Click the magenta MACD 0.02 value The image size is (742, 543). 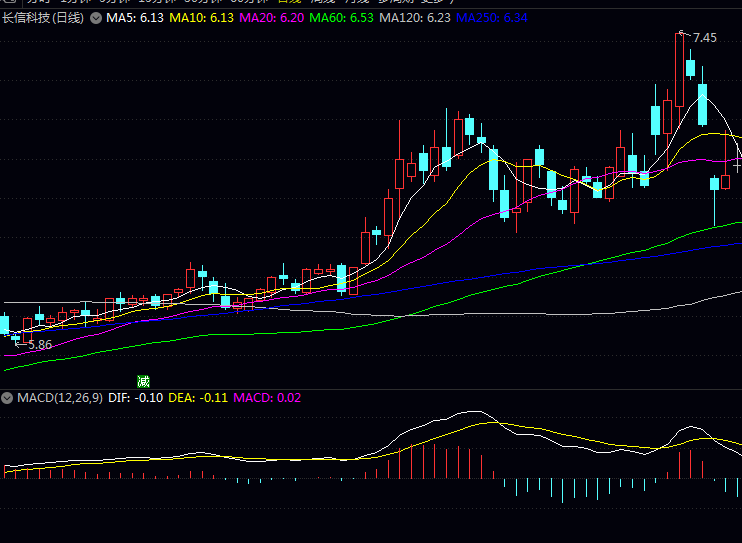tap(267, 397)
